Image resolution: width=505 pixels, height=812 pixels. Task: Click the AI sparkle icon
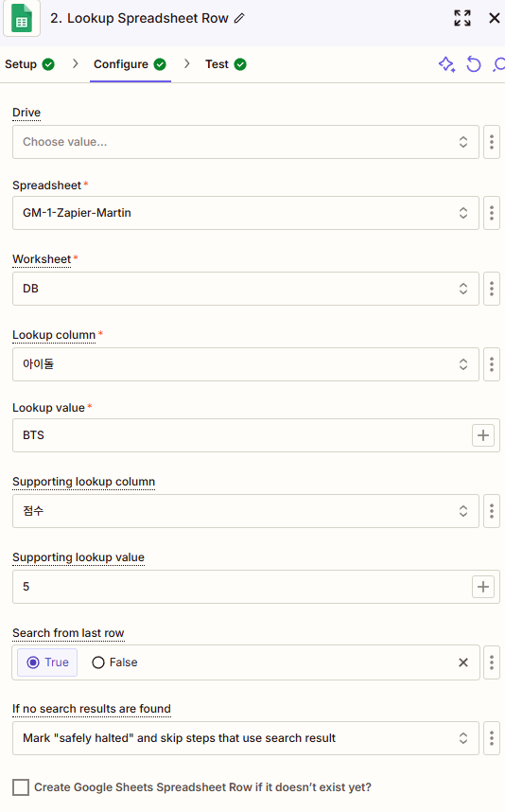point(446,64)
